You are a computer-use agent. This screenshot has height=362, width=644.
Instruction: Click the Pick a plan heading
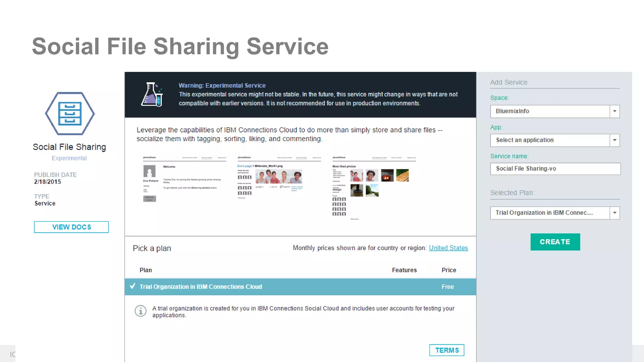[152, 248]
